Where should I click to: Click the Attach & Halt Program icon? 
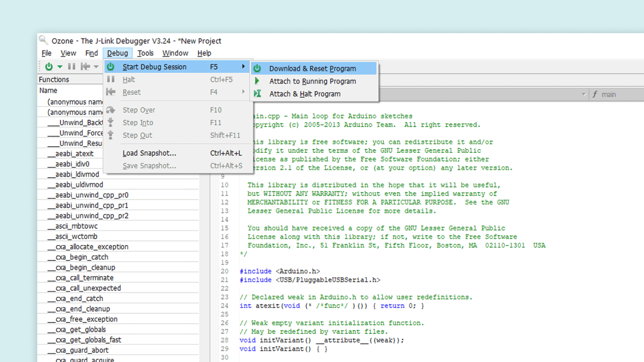tap(257, 94)
